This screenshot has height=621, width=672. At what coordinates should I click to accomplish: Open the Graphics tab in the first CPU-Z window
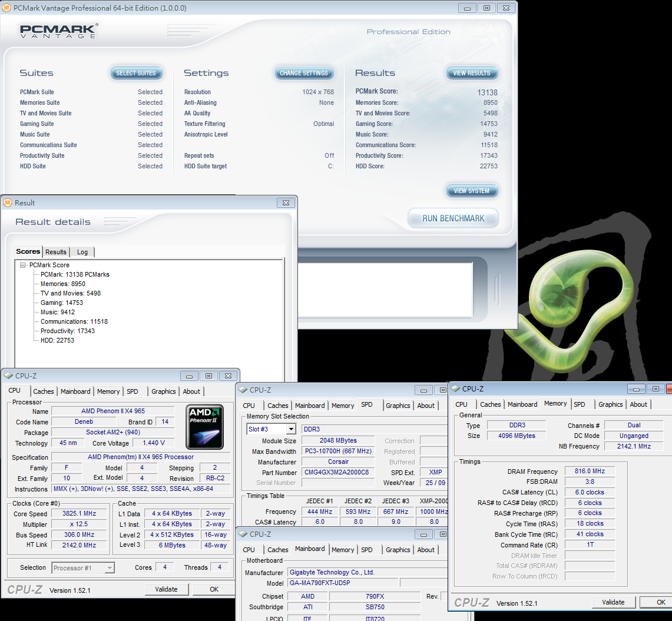tap(164, 391)
